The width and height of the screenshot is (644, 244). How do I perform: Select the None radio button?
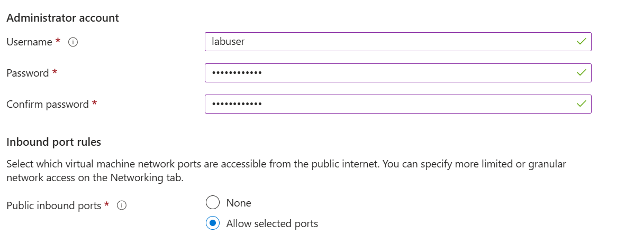pos(212,203)
